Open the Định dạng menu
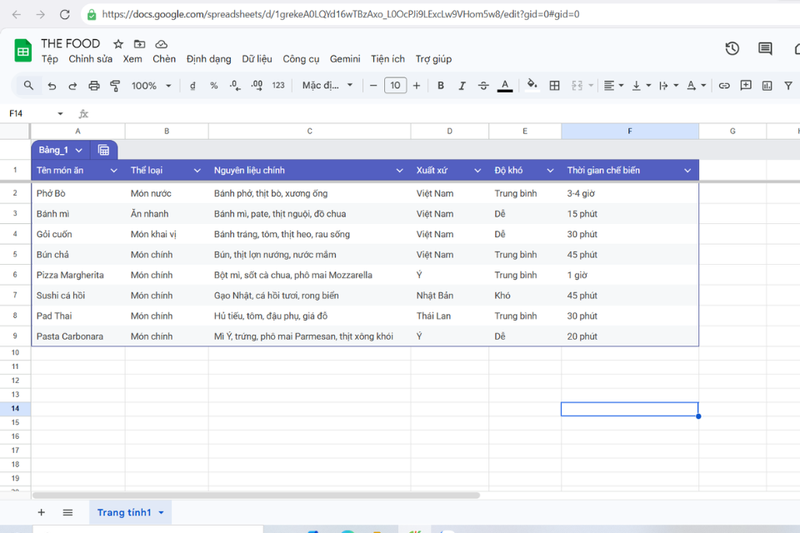This screenshot has width=800, height=533. pos(209,59)
